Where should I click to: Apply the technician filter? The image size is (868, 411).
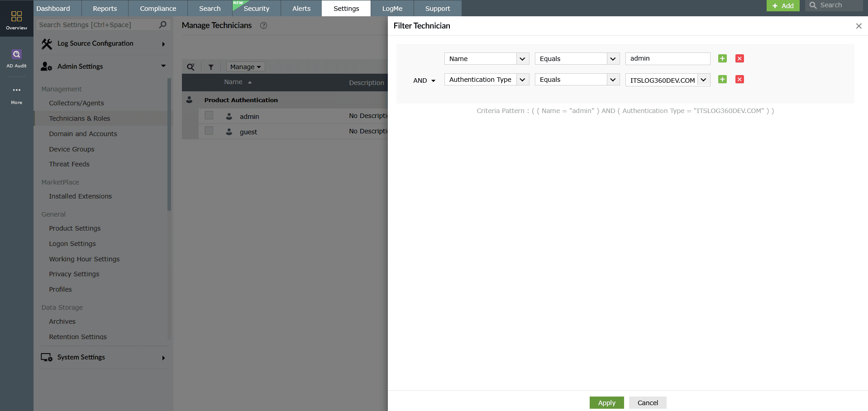coord(606,403)
